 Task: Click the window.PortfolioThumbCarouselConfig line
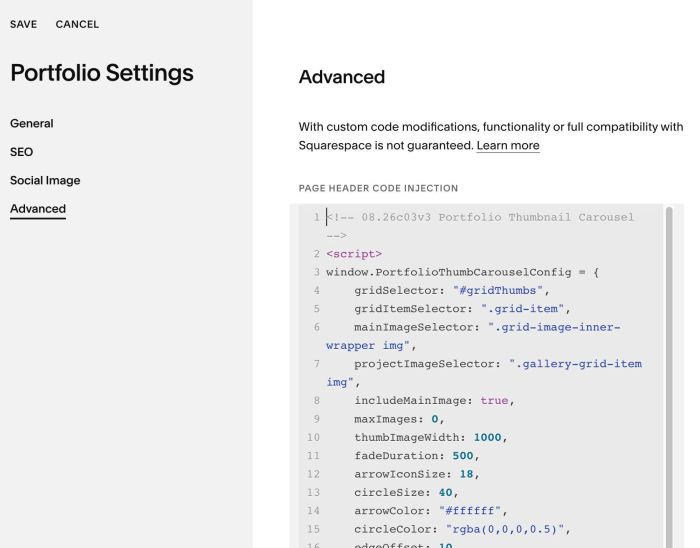462,272
